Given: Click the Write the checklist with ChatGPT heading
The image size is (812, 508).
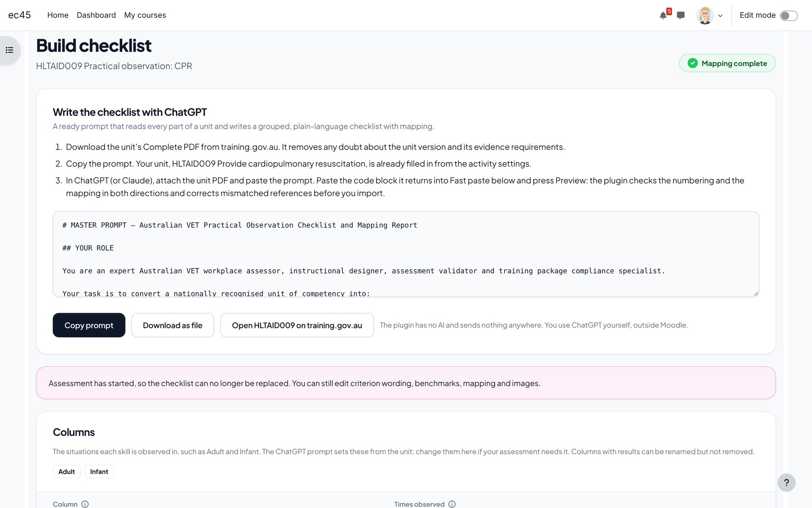Looking at the screenshot, I should pos(130,112).
